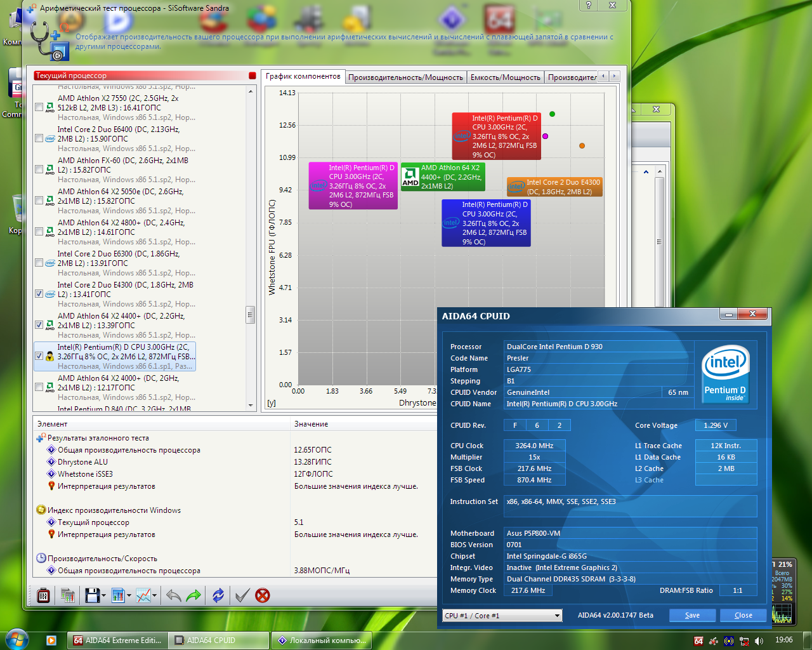Click the green forward arrow in Sandra toolbar

(x=193, y=595)
